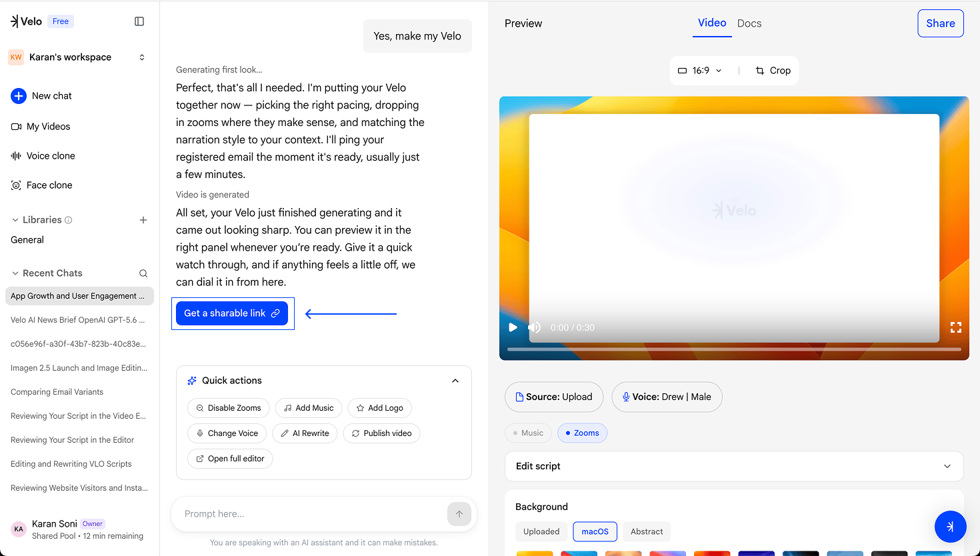
Task: Click the Velo logo
Action: coord(26,21)
